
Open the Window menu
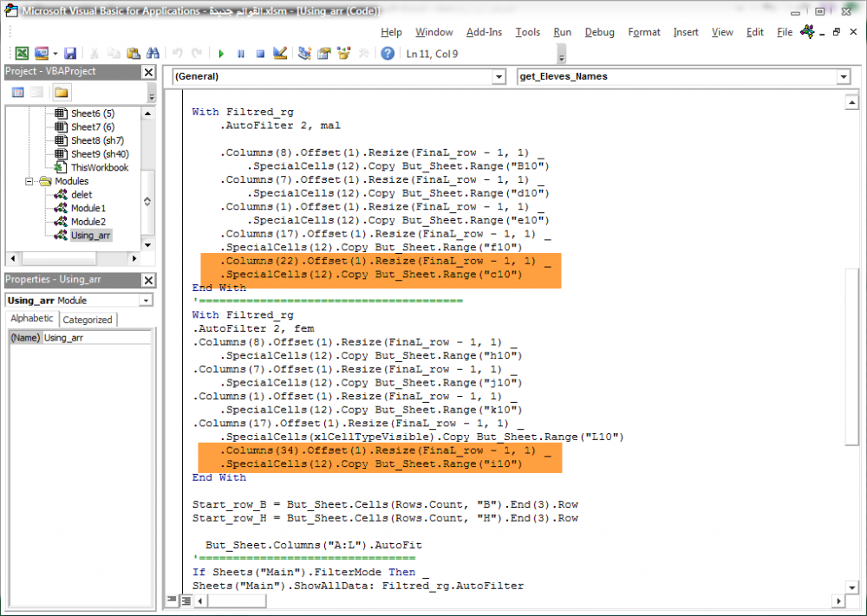(x=434, y=32)
